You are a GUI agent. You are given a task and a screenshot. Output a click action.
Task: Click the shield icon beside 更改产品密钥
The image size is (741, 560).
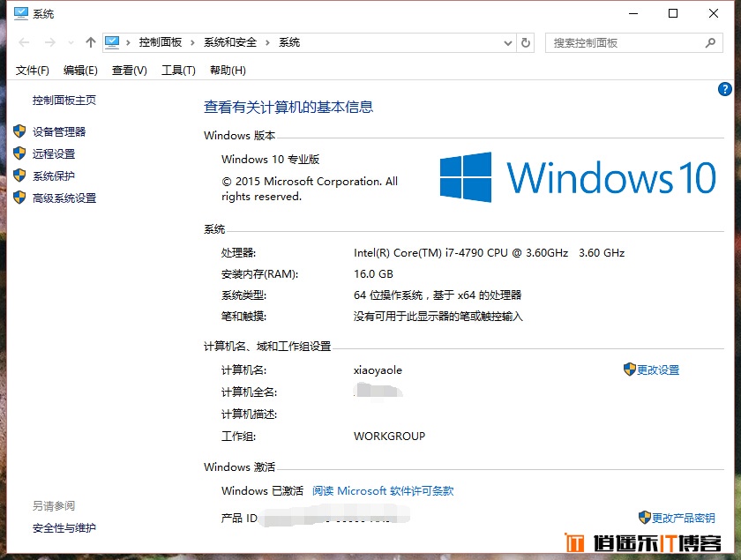point(645,518)
